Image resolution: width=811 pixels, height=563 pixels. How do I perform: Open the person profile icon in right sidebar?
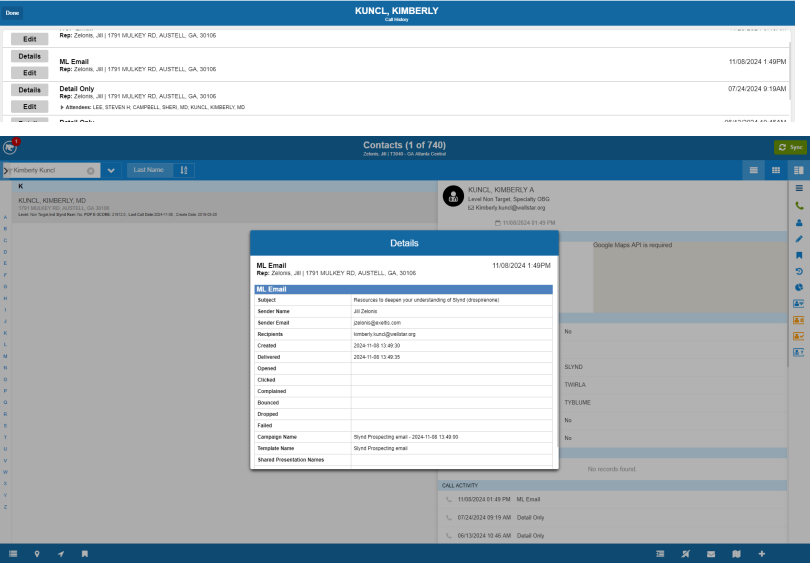click(799, 223)
